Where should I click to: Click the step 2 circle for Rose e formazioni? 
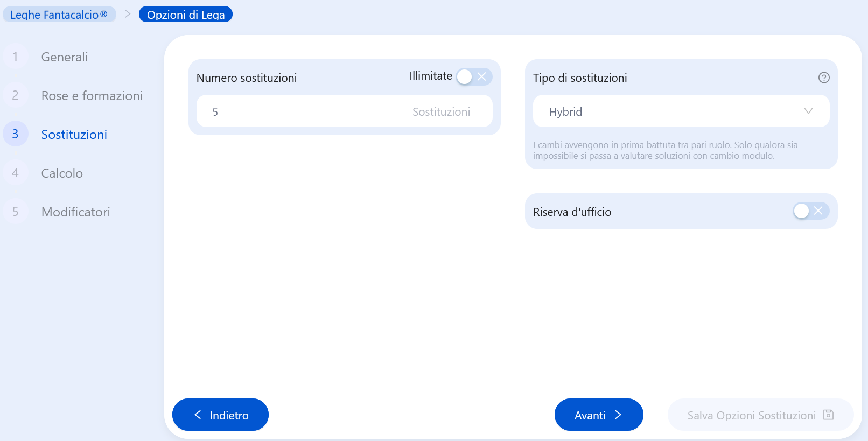pyautogui.click(x=15, y=95)
